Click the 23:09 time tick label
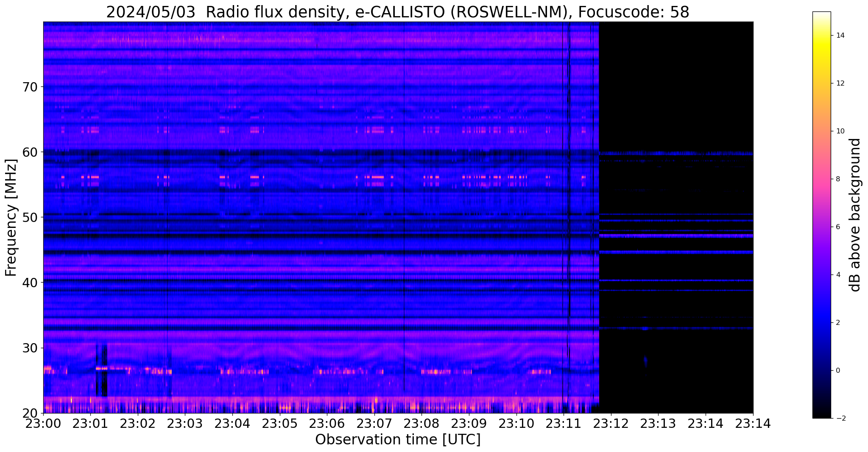This screenshot has width=868, height=452. point(469,423)
